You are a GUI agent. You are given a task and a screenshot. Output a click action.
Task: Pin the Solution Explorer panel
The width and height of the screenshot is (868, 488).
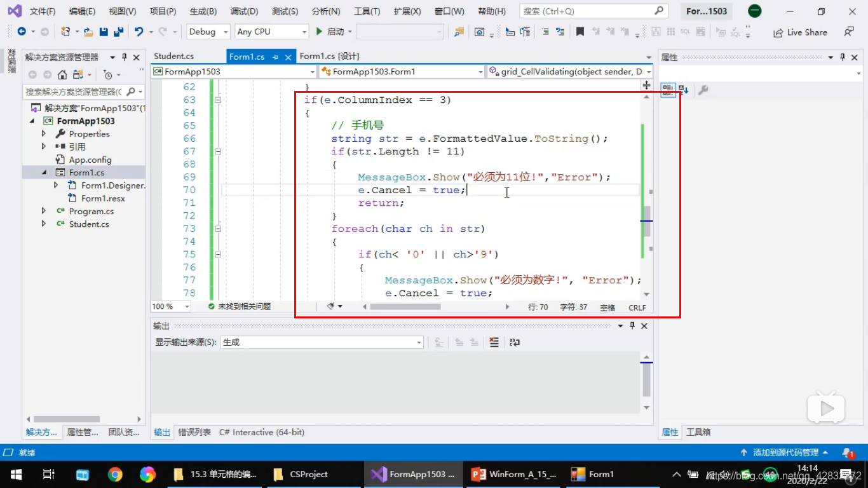[x=125, y=57]
